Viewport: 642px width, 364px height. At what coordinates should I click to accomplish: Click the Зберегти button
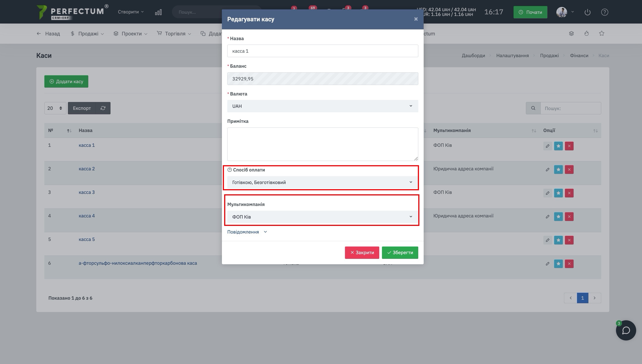coord(400,253)
